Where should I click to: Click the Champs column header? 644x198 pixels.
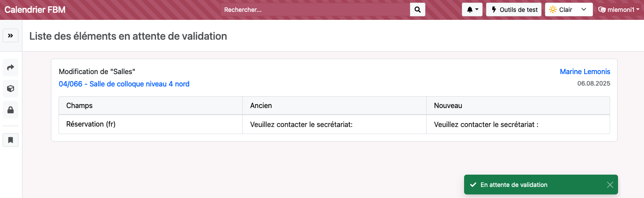click(x=80, y=106)
